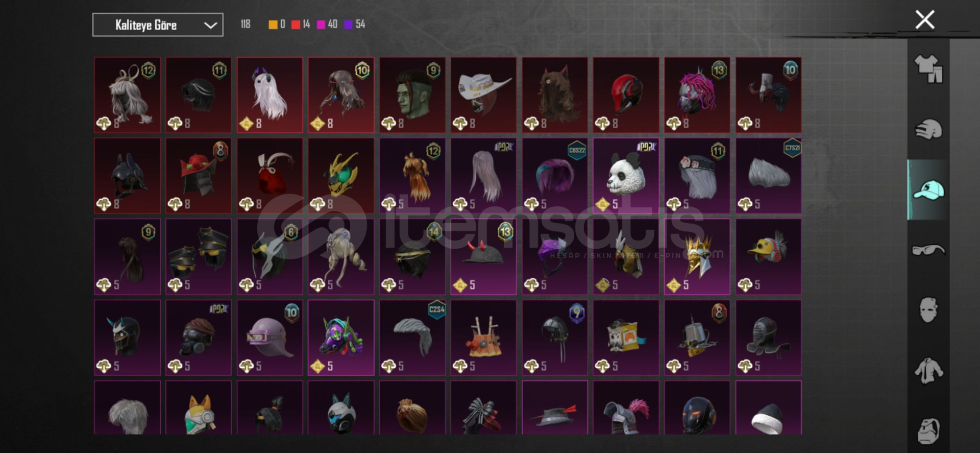
Task: Select the panda head item
Action: click(x=626, y=176)
